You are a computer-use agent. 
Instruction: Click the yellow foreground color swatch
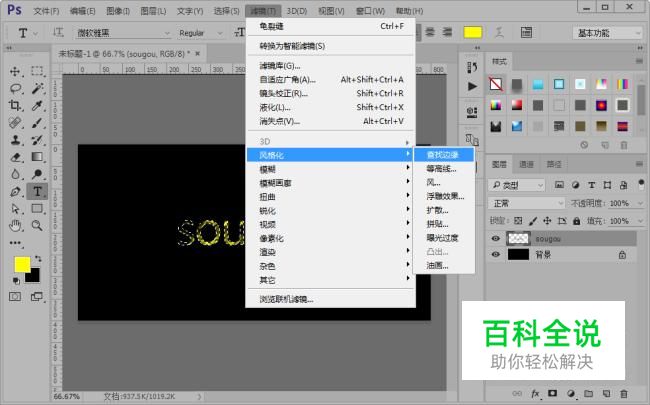(22, 264)
